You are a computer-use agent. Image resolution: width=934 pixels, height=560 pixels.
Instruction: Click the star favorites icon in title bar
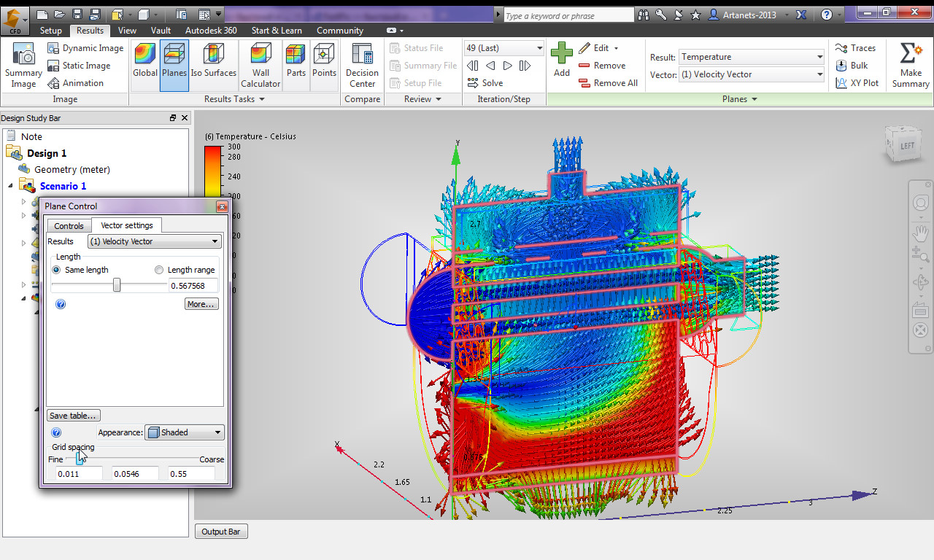[695, 15]
